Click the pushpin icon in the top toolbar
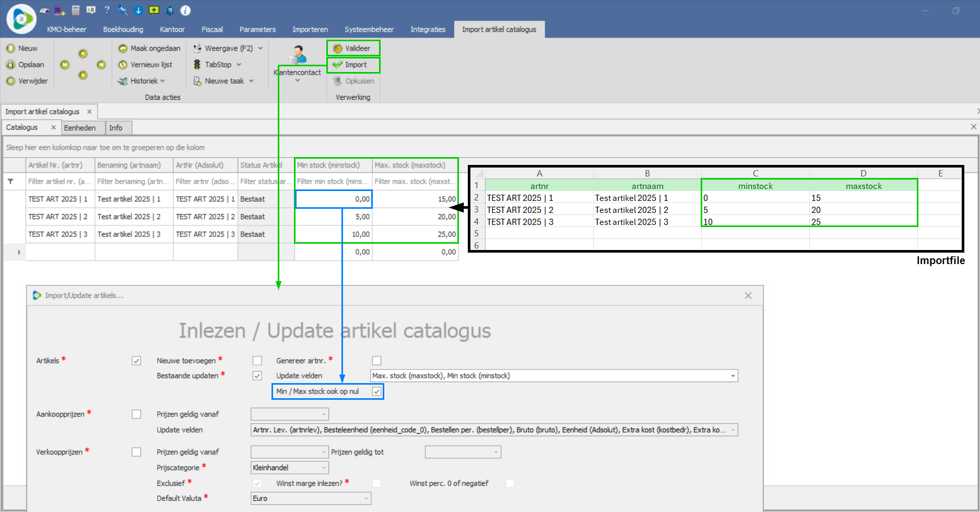980x512 pixels. click(x=123, y=10)
